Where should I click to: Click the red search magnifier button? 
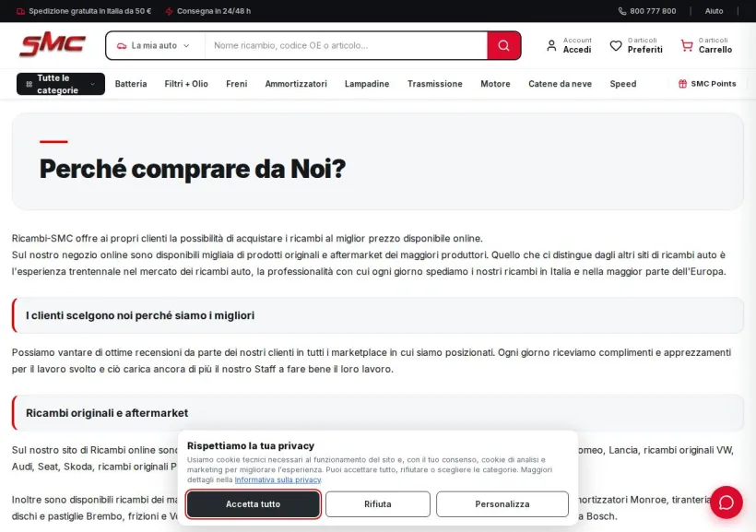503,45
